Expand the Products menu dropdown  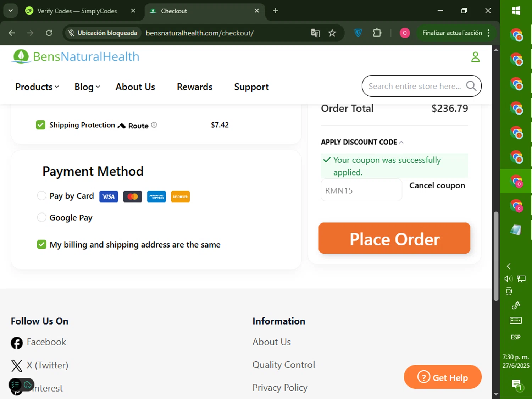click(37, 87)
